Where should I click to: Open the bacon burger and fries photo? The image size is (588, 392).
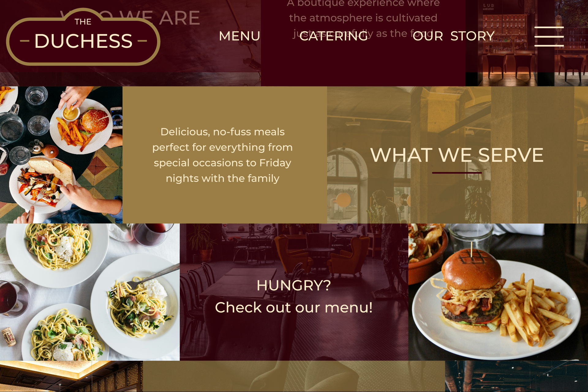point(498,292)
